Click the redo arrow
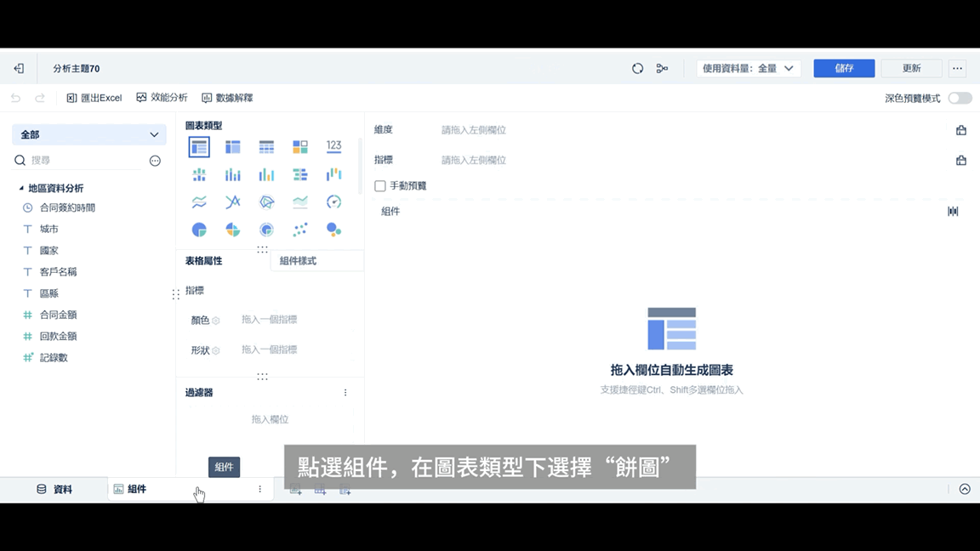Viewport: 980px width, 551px height. tap(40, 98)
